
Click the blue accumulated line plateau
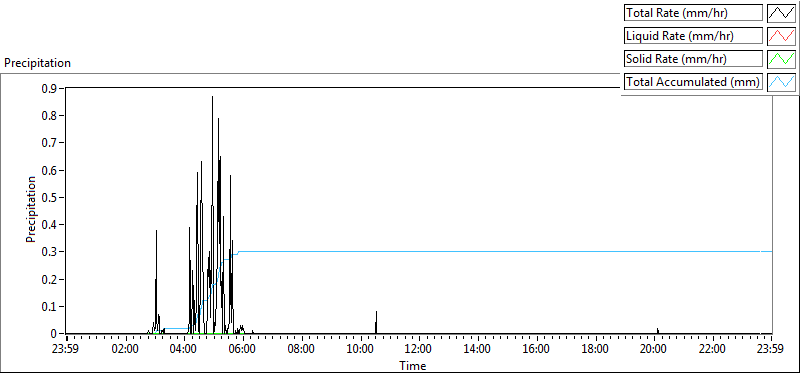point(505,252)
